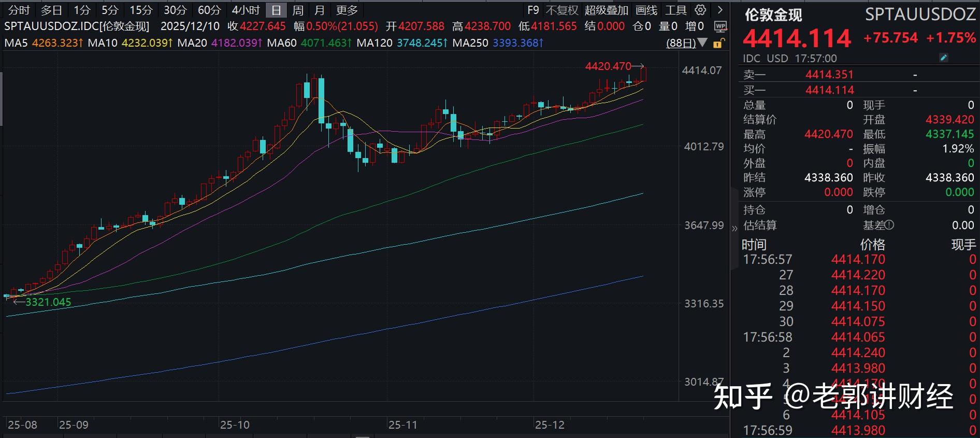Click the 时间 column header
Screen dimensions: 980x438
[754, 245]
